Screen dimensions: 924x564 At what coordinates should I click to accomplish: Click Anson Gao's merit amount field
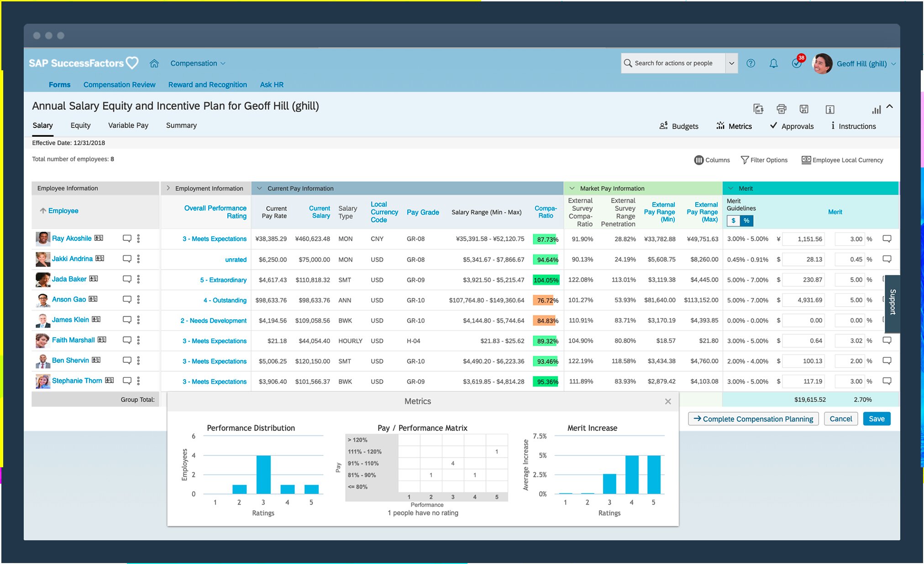pyautogui.click(x=803, y=300)
